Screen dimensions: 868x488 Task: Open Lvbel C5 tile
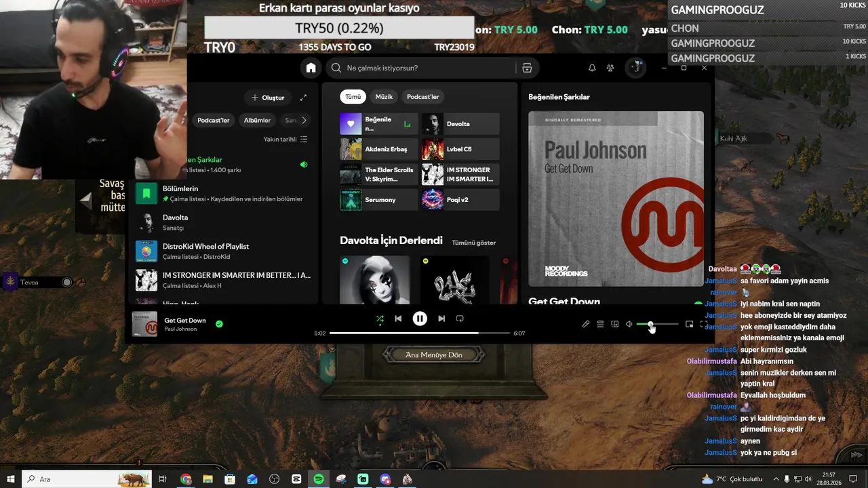(460, 149)
